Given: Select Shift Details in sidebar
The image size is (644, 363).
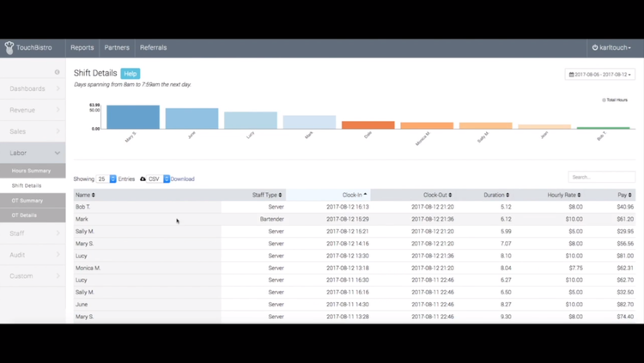Looking at the screenshot, I should coord(33,185).
